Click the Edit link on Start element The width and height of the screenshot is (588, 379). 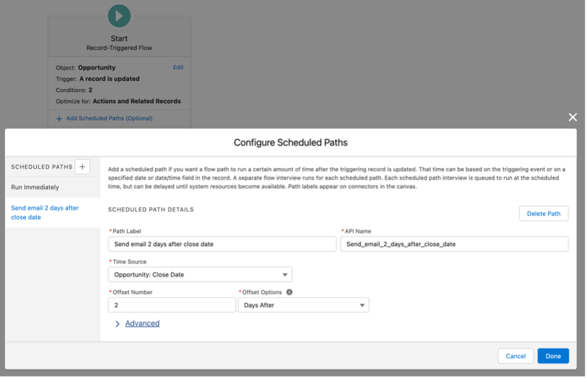pos(178,67)
